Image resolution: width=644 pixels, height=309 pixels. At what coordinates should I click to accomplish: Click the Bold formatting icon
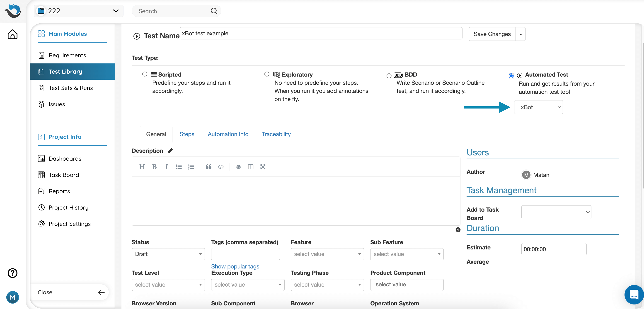154,167
